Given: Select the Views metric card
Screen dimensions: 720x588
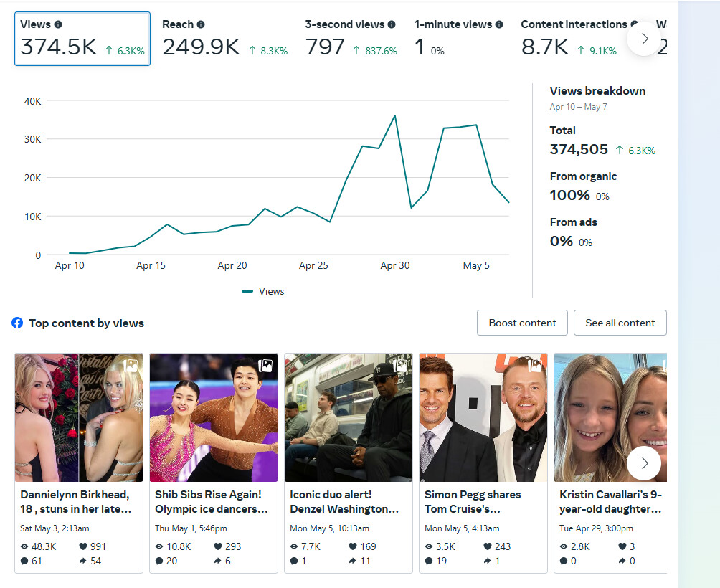Looking at the screenshot, I should coord(82,39).
